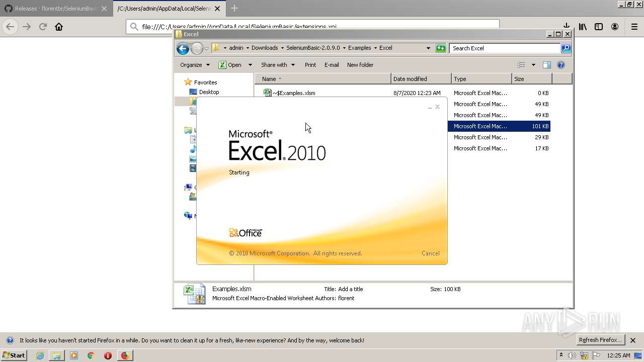Click Add a title in details pane
This screenshot has height=362, width=644.
point(350,289)
